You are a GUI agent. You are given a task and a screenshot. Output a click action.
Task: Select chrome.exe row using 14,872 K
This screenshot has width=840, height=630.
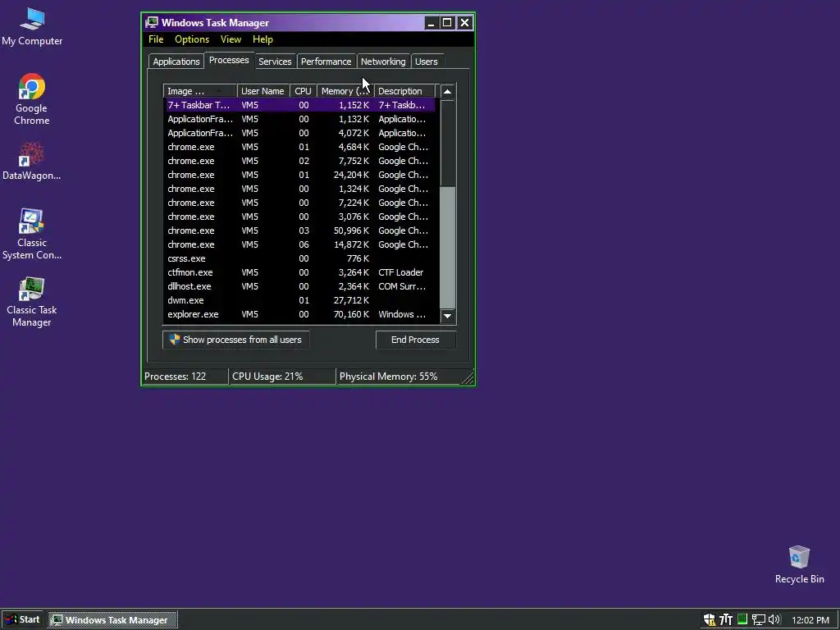(x=300, y=244)
